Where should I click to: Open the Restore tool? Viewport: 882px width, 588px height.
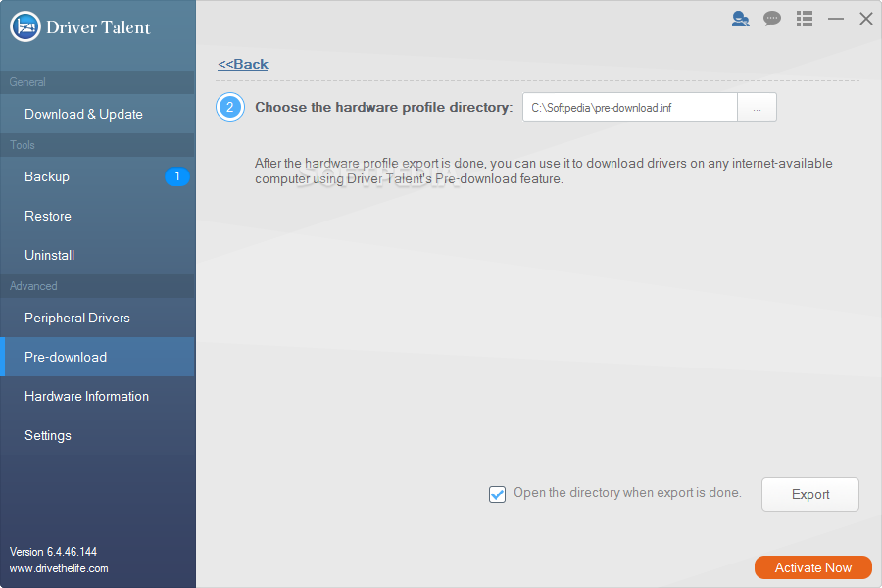click(x=97, y=216)
